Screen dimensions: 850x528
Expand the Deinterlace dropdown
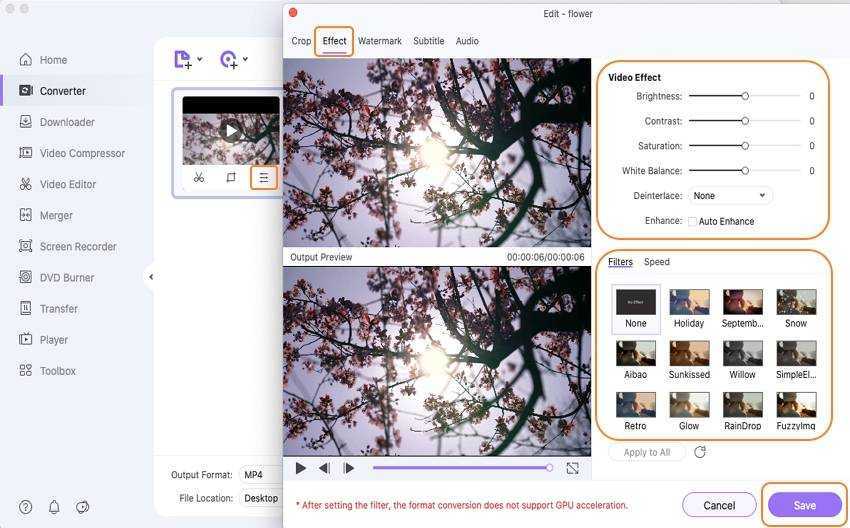[x=730, y=196]
